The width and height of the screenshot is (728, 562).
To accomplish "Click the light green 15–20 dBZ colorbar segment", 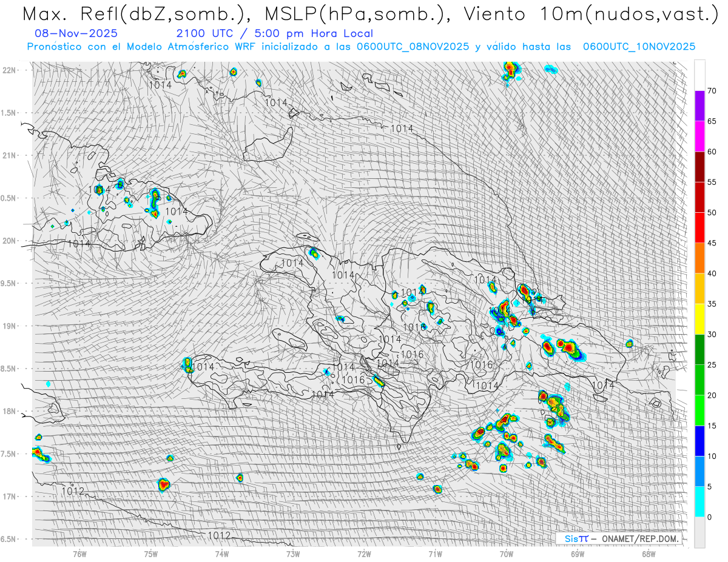I will coord(699,410).
